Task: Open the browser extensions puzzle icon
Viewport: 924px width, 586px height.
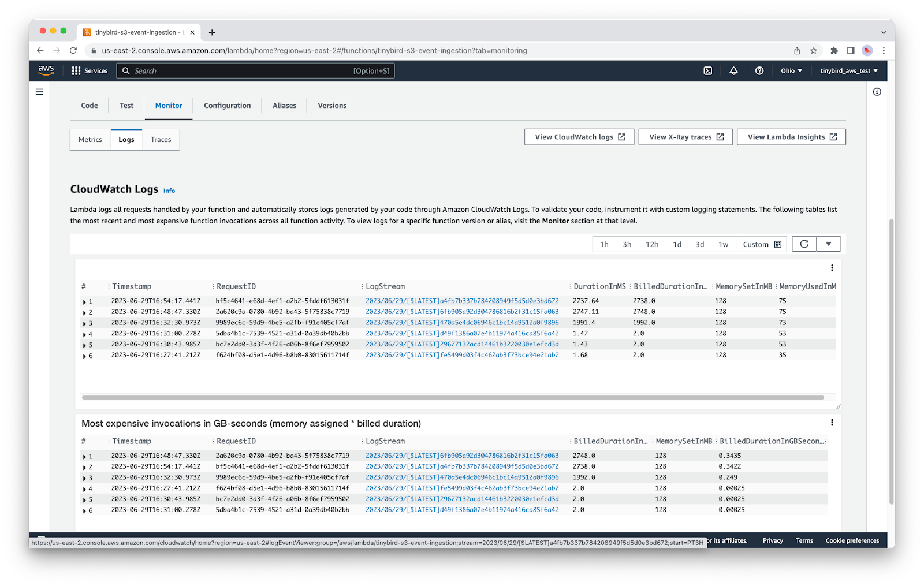Action: [x=834, y=51]
